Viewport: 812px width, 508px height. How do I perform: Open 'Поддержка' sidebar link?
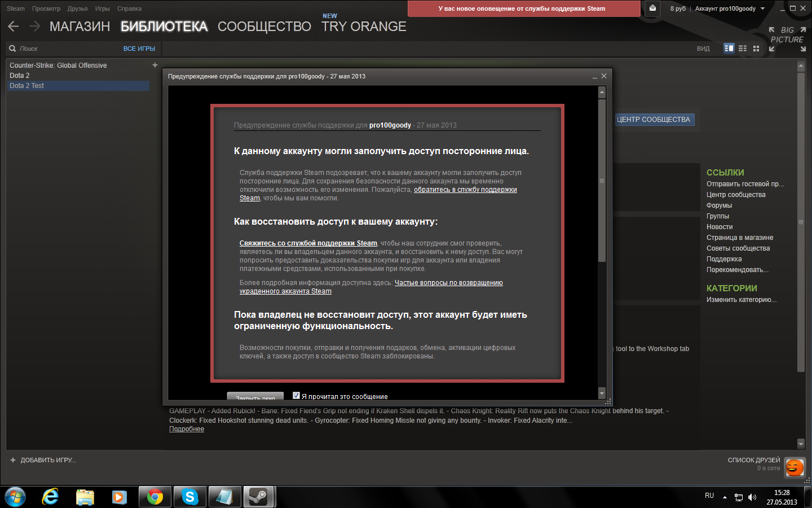[724, 259]
